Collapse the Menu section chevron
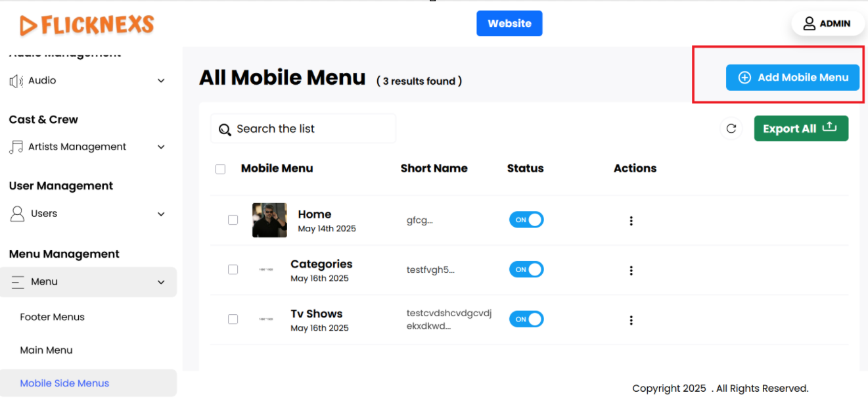The image size is (868, 403). pyautogui.click(x=161, y=282)
